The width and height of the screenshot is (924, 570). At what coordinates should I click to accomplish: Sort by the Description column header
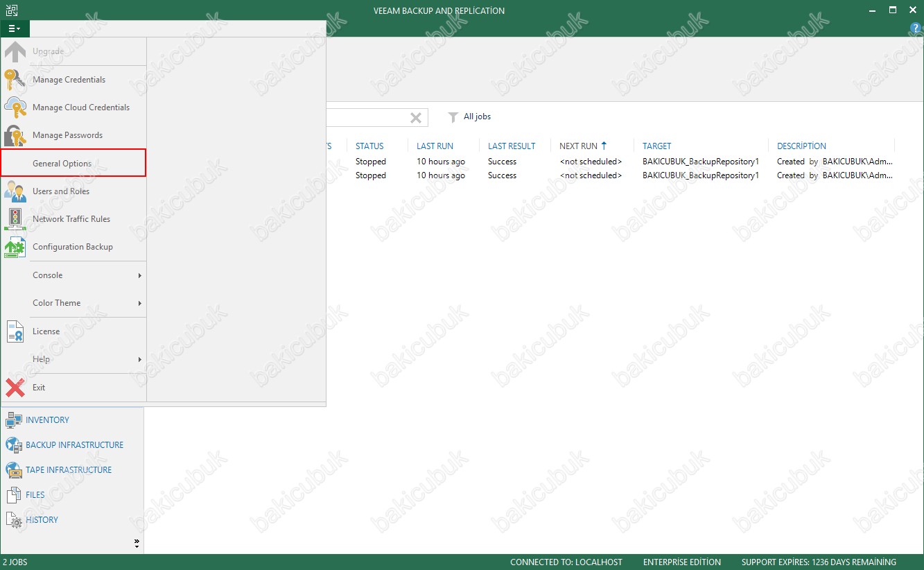801,146
